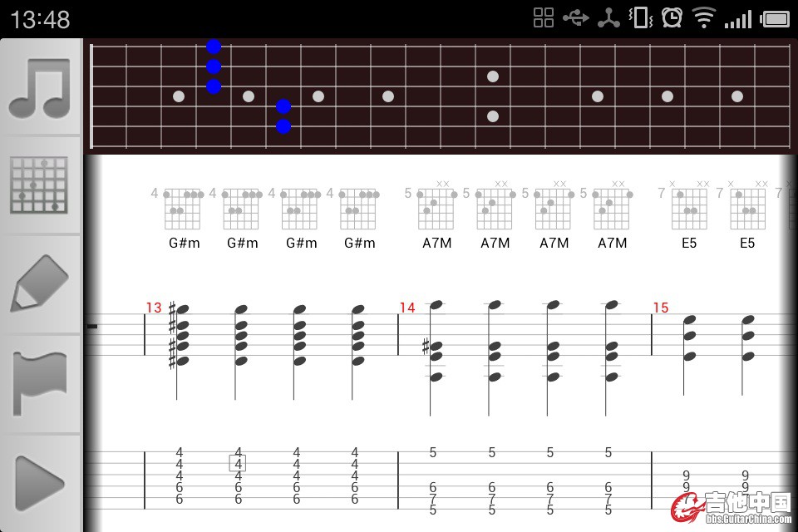The height and width of the screenshot is (532, 798).
Task: Click first chord notes in measure 13 staff
Action: pyautogui.click(x=181, y=335)
